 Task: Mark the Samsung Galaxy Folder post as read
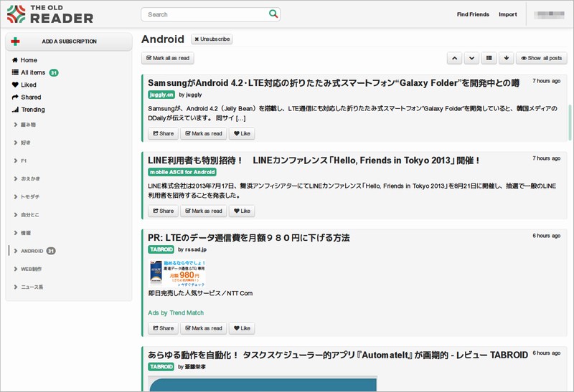(204, 133)
